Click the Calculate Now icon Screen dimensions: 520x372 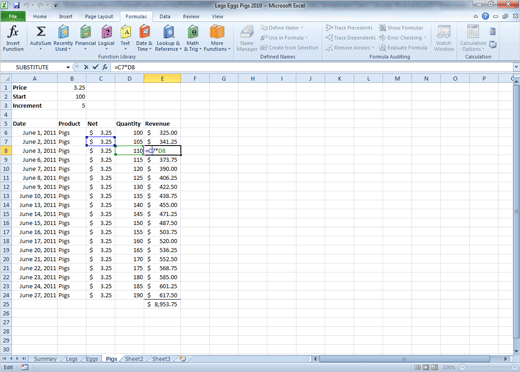coord(493,31)
